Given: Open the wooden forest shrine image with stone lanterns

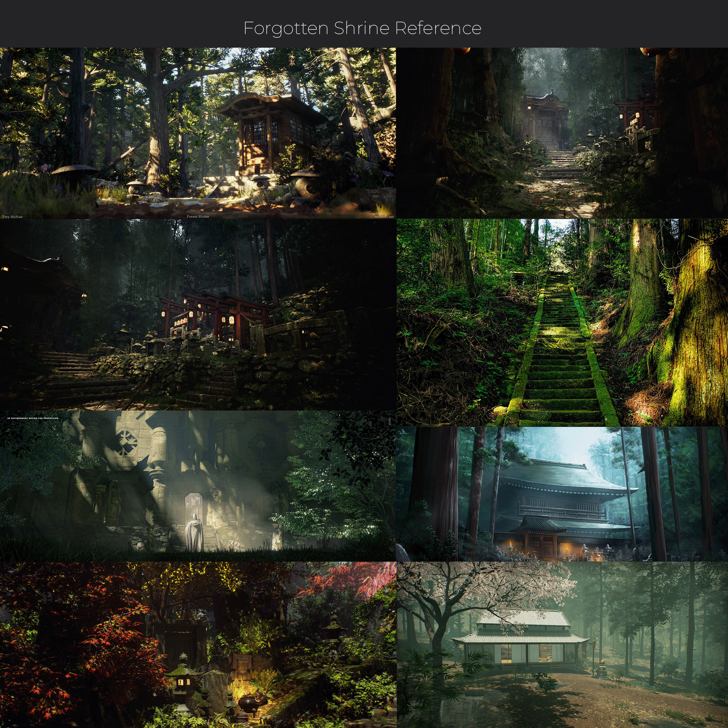Looking at the screenshot, I should tap(198, 133).
